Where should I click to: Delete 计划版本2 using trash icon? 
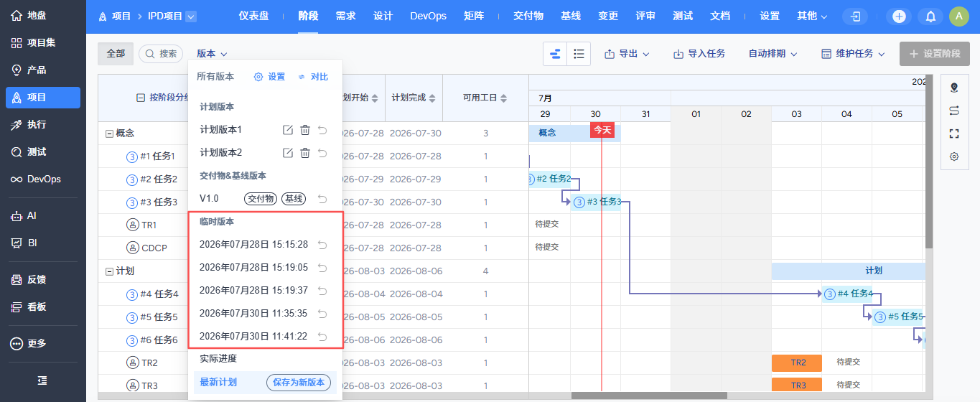pyautogui.click(x=305, y=153)
